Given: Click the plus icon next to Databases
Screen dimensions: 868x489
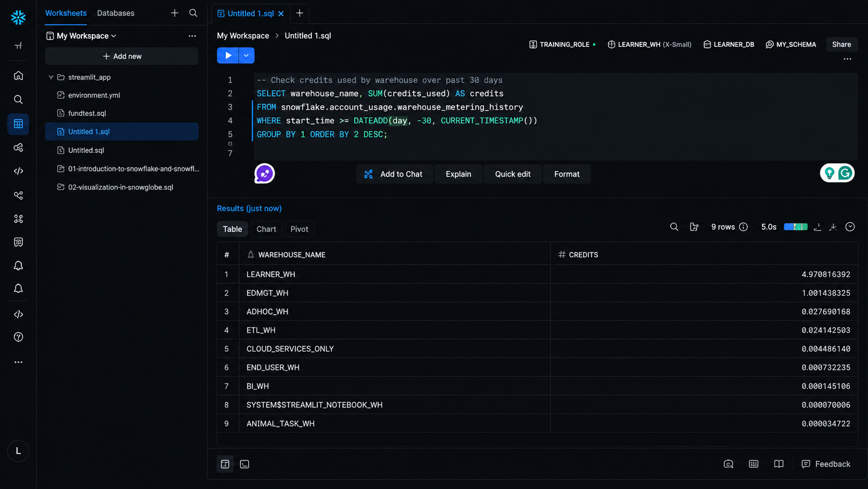Looking at the screenshot, I should pyautogui.click(x=174, y=13).
